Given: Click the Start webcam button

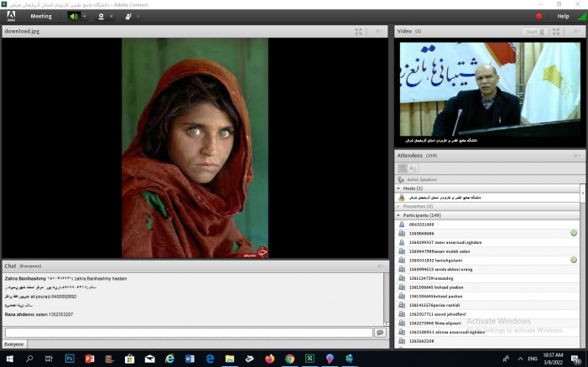Looking at the screenshot, I should [533, 31].
